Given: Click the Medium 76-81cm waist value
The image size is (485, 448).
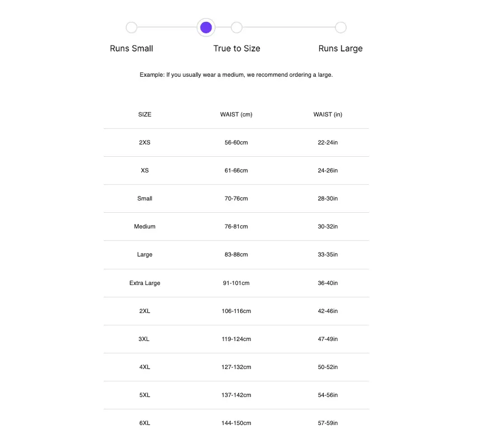Looking at the screenshot, I should click(x=236, y=226).
